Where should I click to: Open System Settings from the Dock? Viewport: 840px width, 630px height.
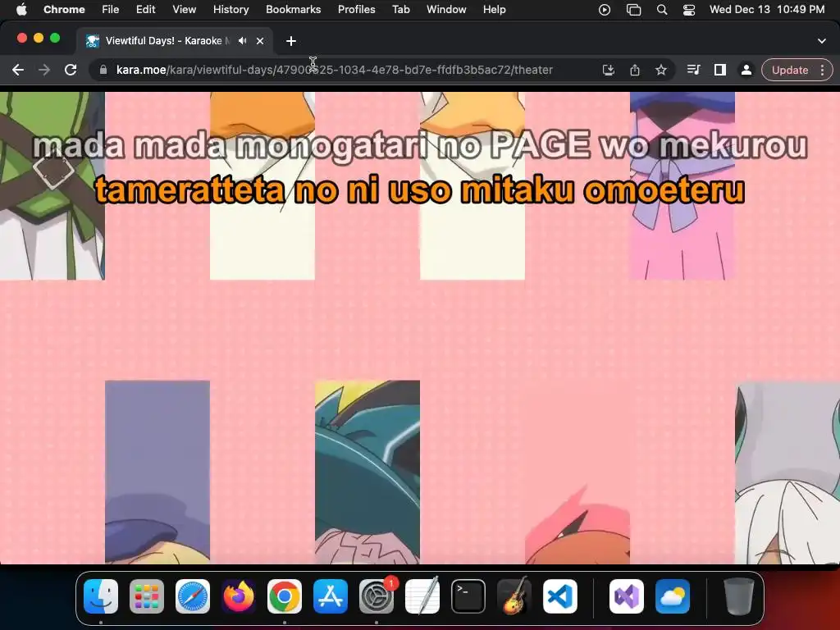pos(377,596)
